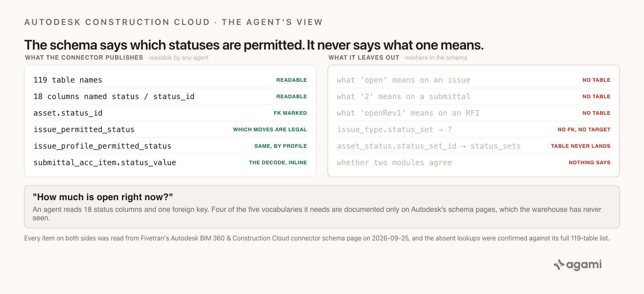
Task: Click the 'WHICH MOVES ARE LEGAL' label
Action: coord(270,129)
